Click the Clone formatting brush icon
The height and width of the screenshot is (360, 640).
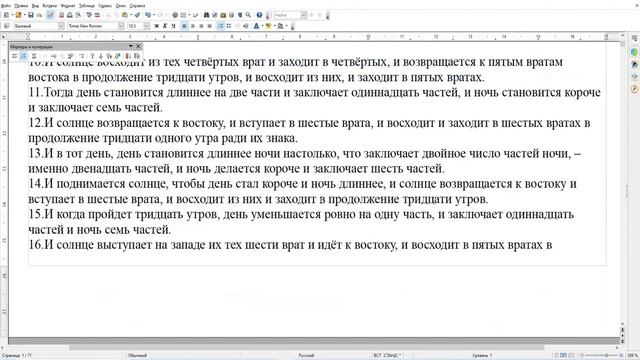138,15
